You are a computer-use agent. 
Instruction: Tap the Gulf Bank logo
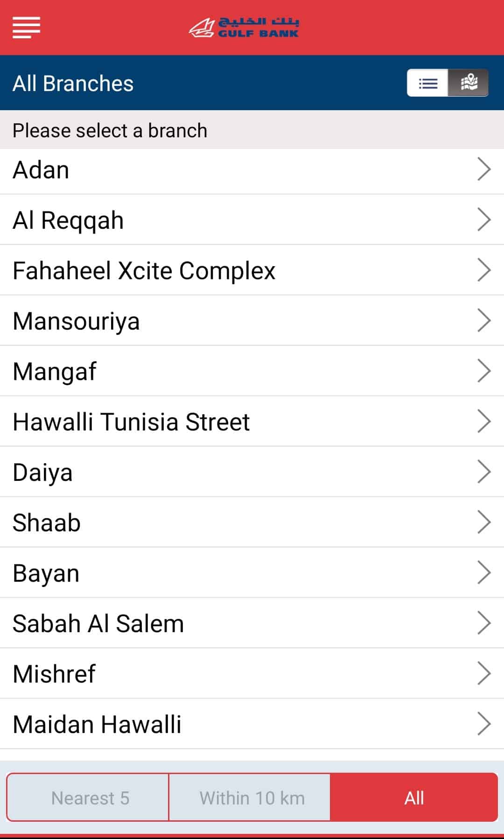coord(244,28)
